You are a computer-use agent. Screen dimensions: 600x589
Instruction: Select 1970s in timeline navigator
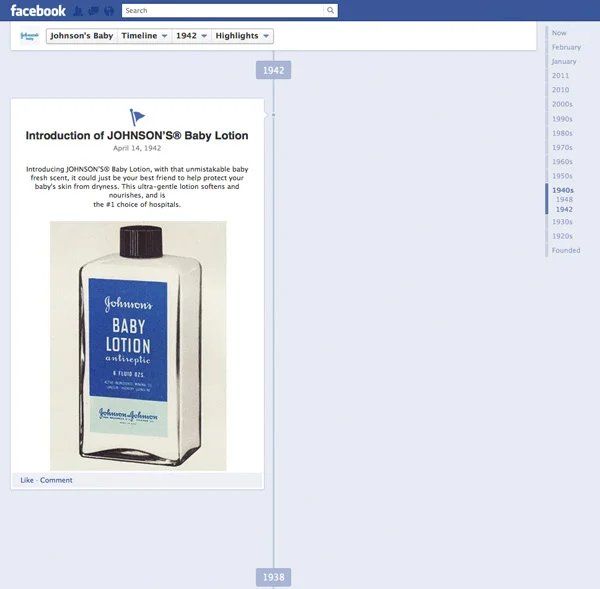coord(562,147)
